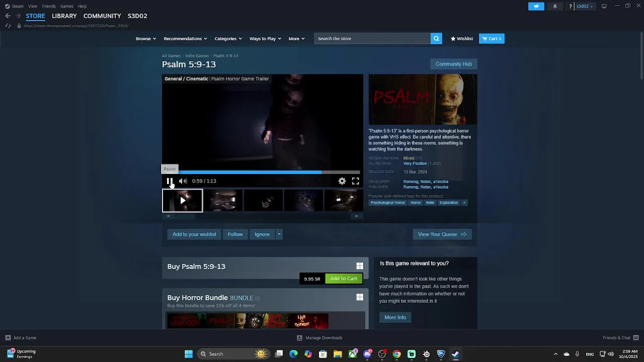Open the announcements megaphone button
The width and height of the screenshot is (644, 362).
[x=536, y=6]
